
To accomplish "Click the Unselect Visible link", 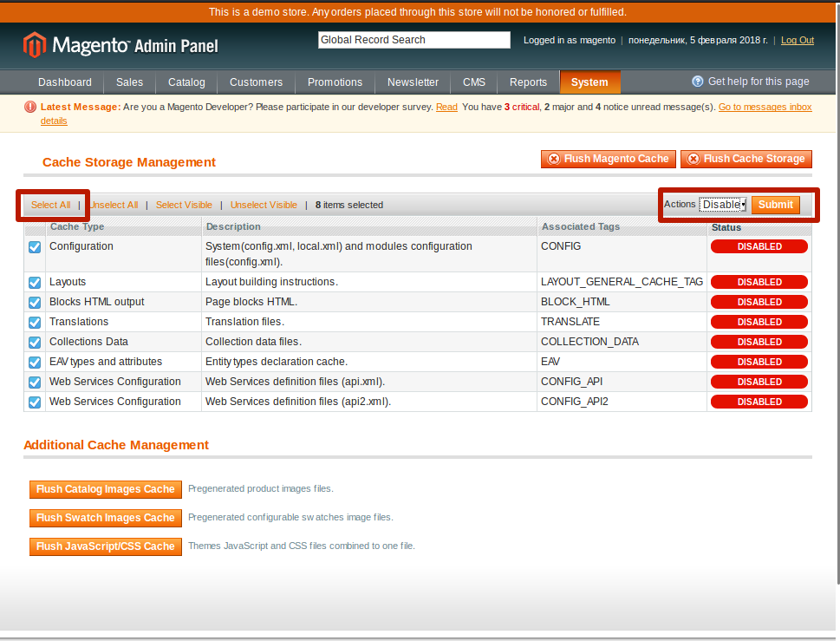I will tap(264, 205).
